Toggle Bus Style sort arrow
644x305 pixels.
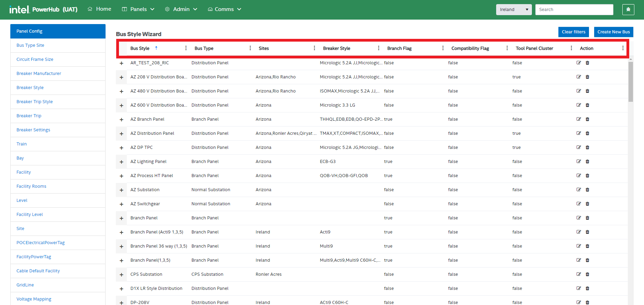(x=156, y=48)
